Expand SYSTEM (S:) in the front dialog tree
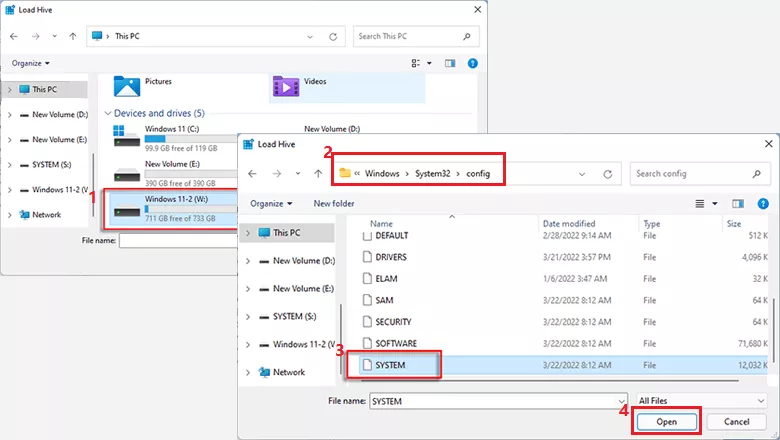This screenshot has height=440, width=780. pos(248,316)
